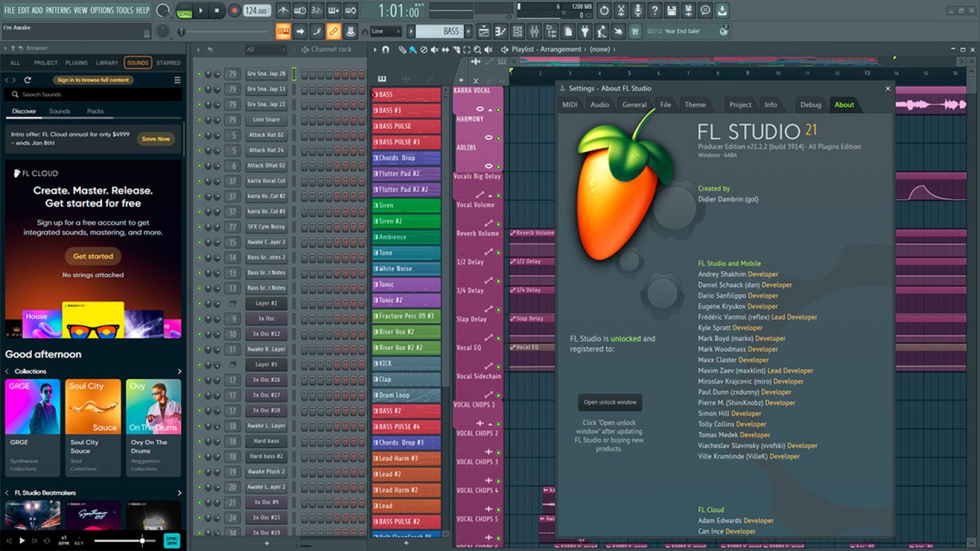Click the Year End Sale news banner
980x551 pixels.
[688, 31]
